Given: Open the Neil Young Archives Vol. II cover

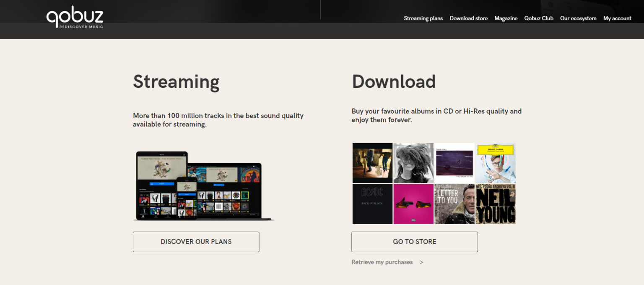Looking at the screenshot, I should pyautogui.click(x=496, y=204).
